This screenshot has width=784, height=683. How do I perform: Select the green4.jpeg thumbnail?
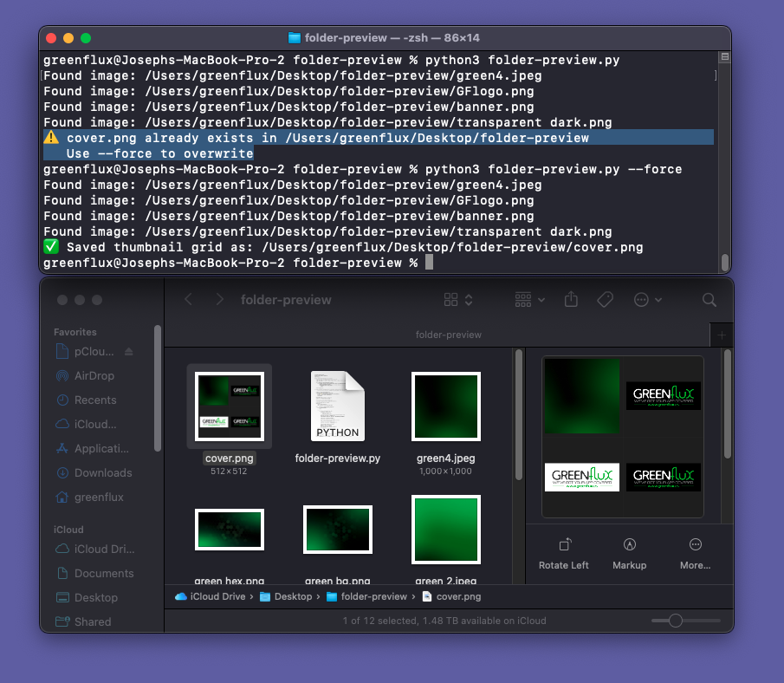[x=445, y=406]
